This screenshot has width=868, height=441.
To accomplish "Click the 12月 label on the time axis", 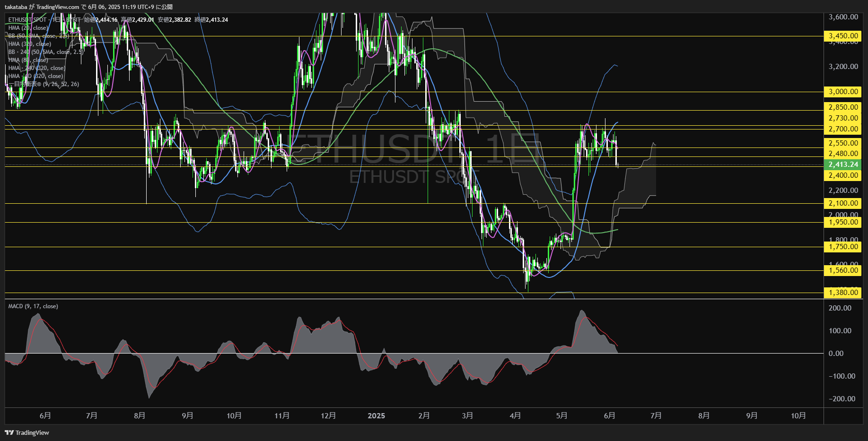I will 328,416.
